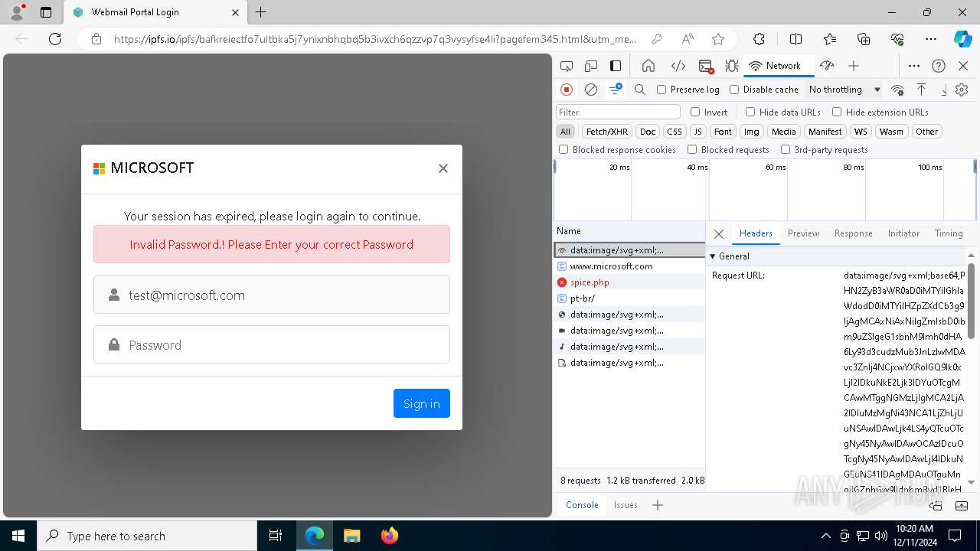Toggle the network filter bar icon
Screen dimensions: 980x551
pos(615,90)
